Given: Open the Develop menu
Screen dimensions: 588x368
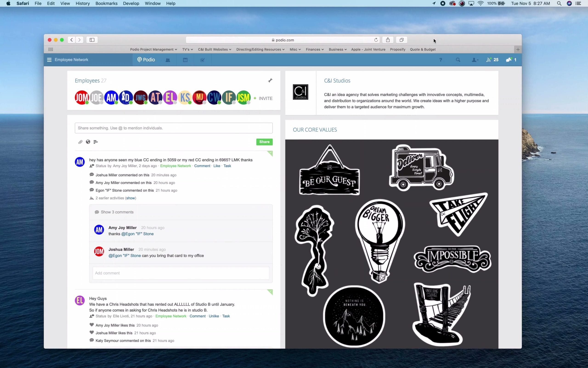Looking at the screenshot, I should 131,3.
